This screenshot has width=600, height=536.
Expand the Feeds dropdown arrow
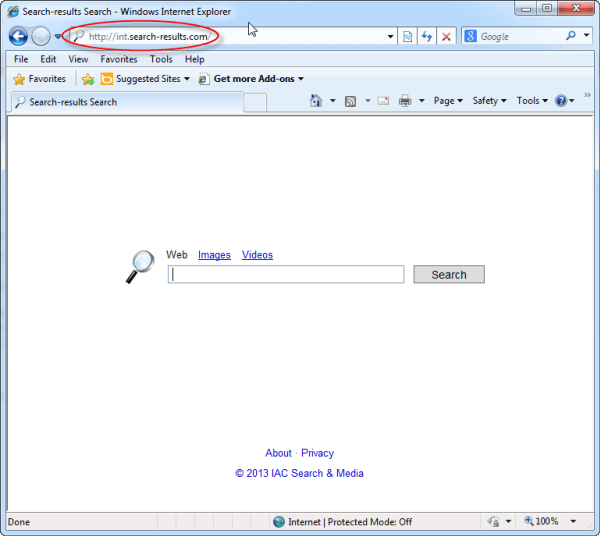(x=368, y=101)
